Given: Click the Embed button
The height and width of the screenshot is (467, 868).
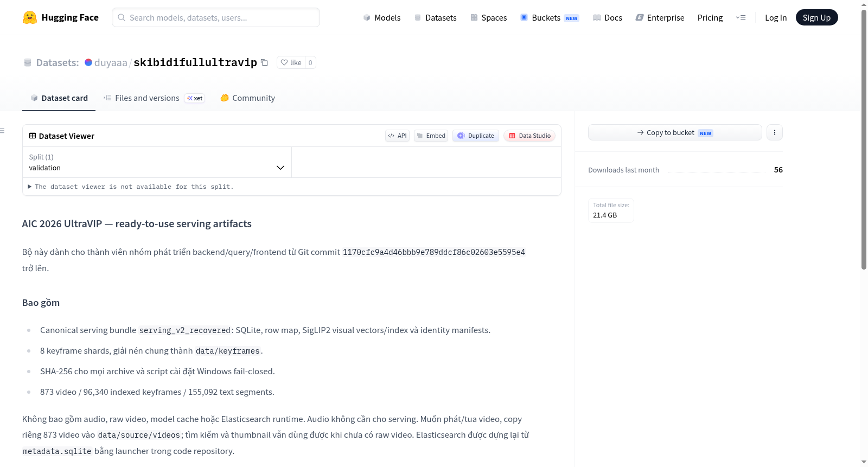Looking at the screenshot, I should point(431,136).
